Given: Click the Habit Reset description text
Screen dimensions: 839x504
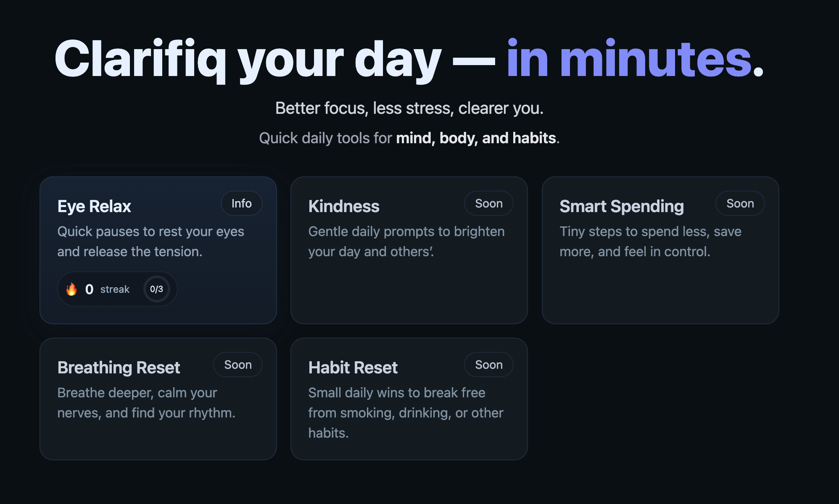Looking at the screenshot, I should (405, 413).
